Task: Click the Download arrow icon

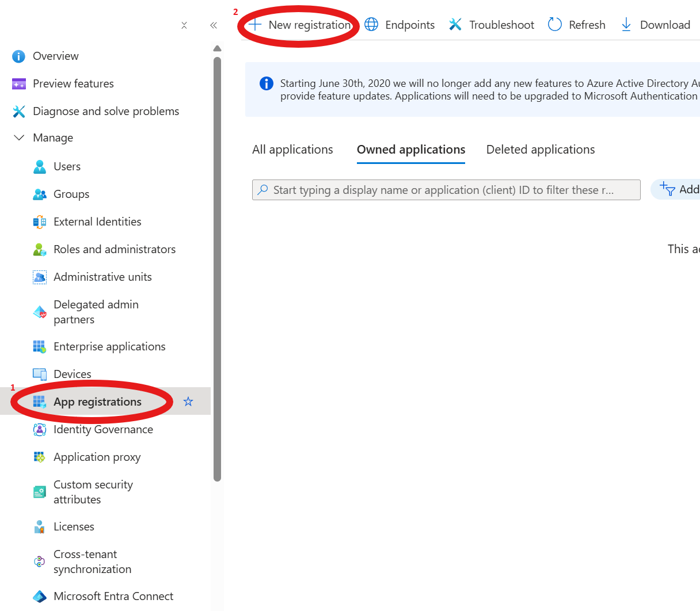Action: 626,25
